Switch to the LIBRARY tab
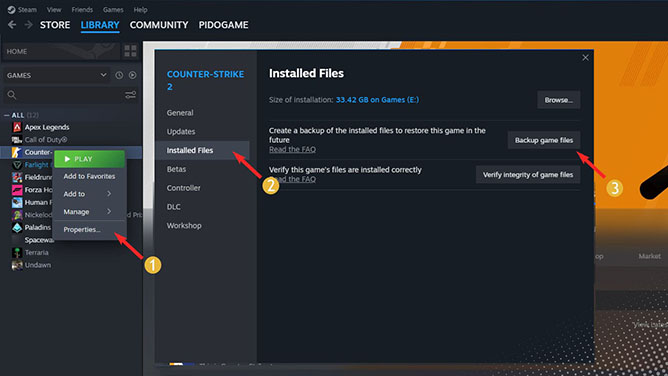668x376 pixels. point(100,25)
